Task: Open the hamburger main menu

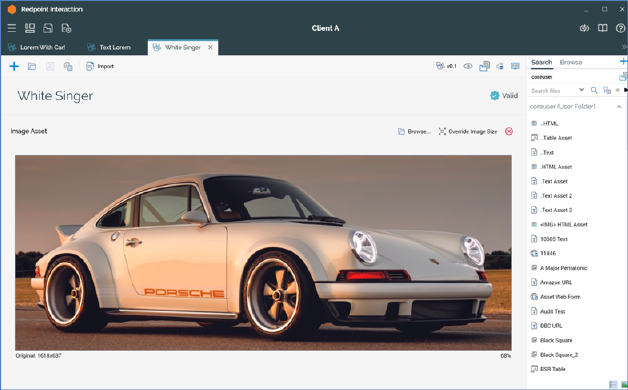Action: coord(12,28)
